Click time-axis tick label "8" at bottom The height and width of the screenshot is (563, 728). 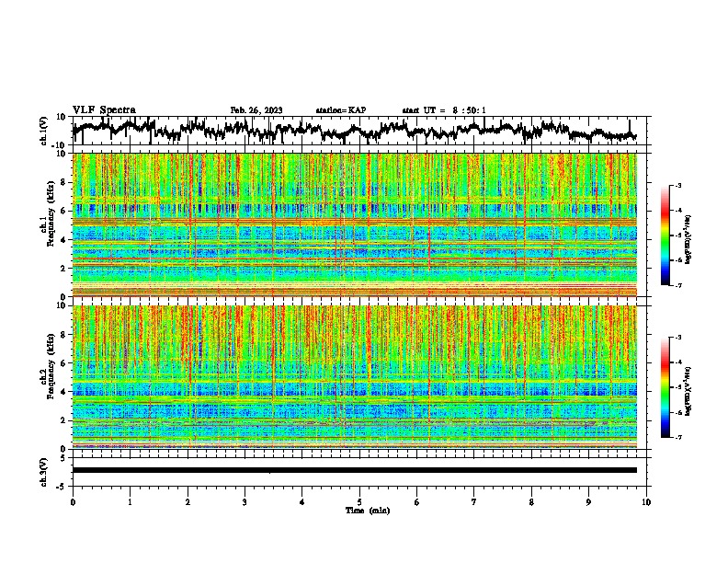tap(531, 502)
